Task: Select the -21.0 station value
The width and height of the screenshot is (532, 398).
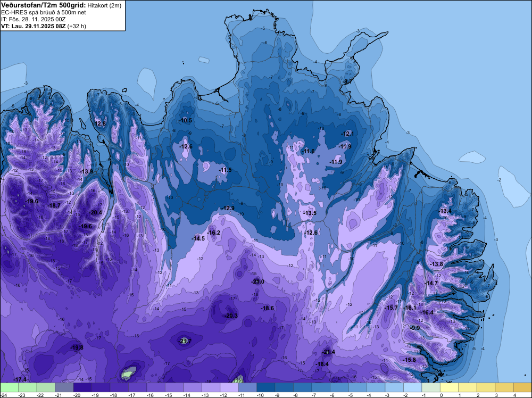Action: [258, 281]
